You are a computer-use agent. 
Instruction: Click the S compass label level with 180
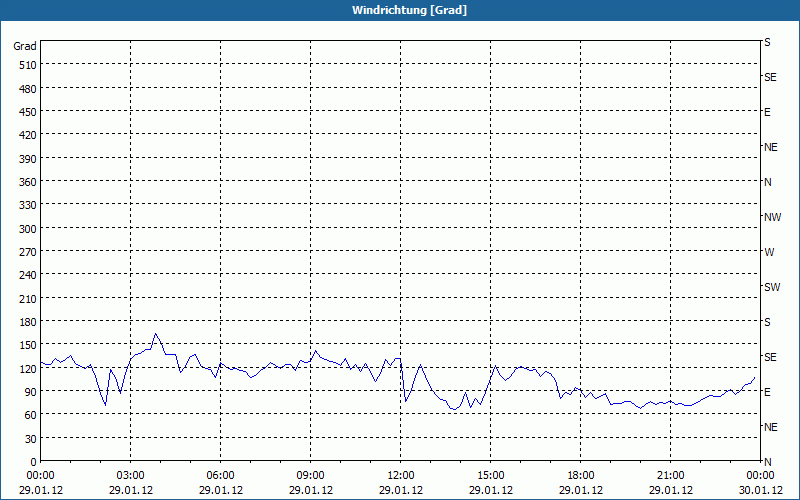coord(767,322)
